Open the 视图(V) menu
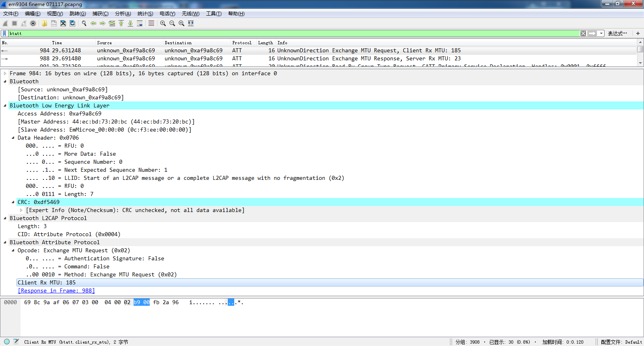 (x=55, y=14)
